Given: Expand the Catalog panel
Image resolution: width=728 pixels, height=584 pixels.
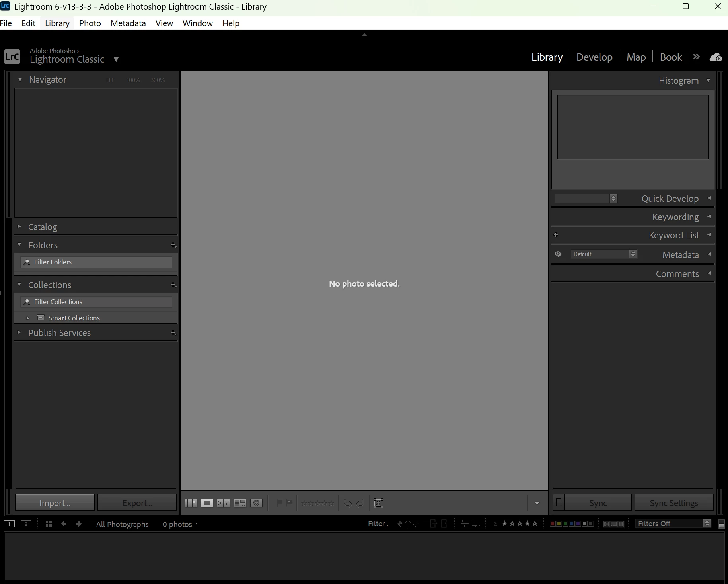Looking at the screenshot, I should point(19,227).
